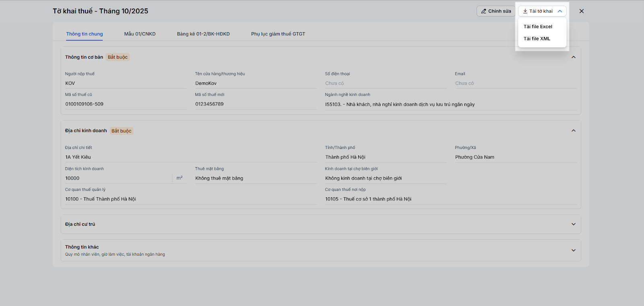Viewport: 644px width, 306px height.
Task: Close the tax declaration dialog
Action: 582,11
